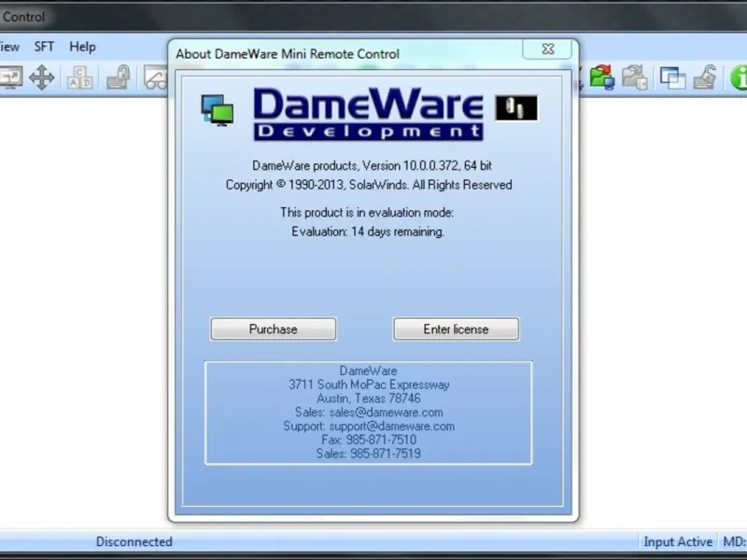Click the unlocked keyboard toolbar icon
The width and height of the screenshot is (747, 560).
click(705, 77)
